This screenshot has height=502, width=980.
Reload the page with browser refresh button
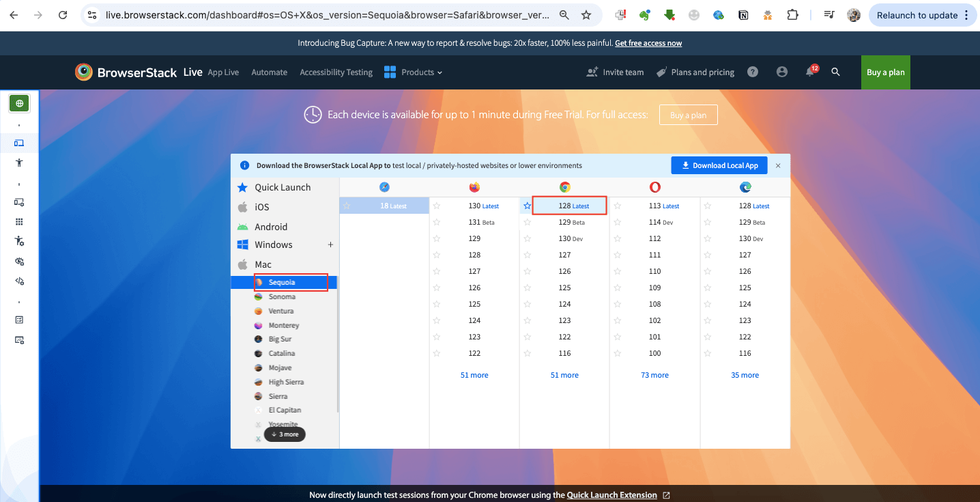coord(63,15)
